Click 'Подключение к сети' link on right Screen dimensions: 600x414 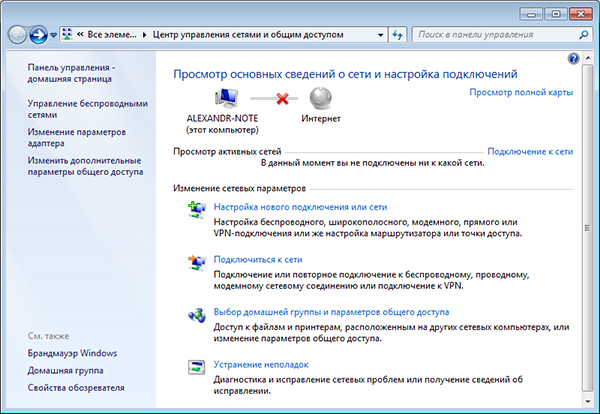(x=530, y=151)
